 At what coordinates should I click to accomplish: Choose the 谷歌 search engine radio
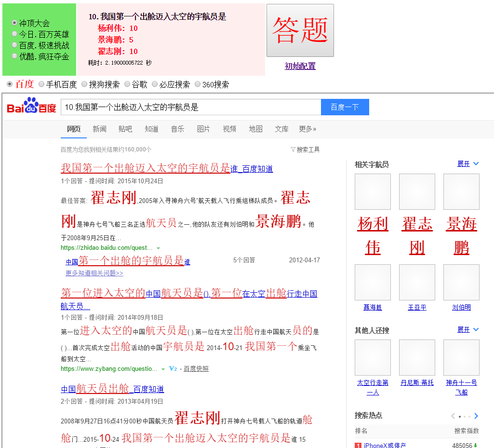tap(127, 84)
